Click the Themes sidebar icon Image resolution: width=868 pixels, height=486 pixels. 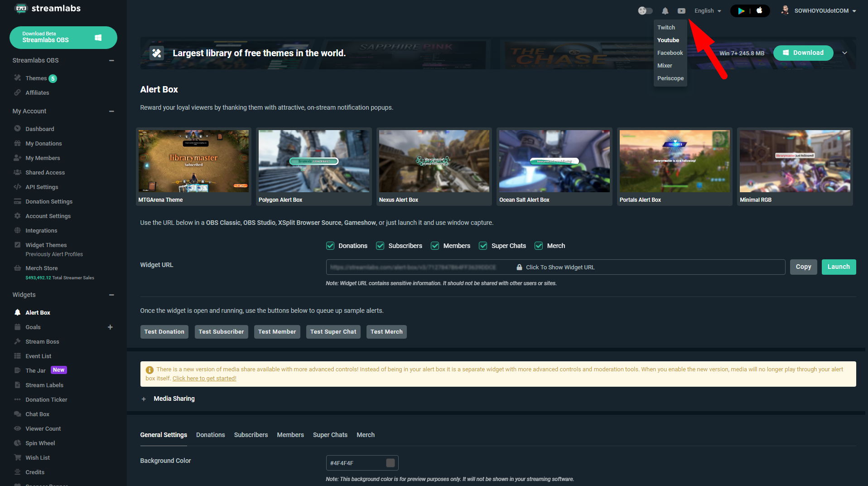click(17, 78)
